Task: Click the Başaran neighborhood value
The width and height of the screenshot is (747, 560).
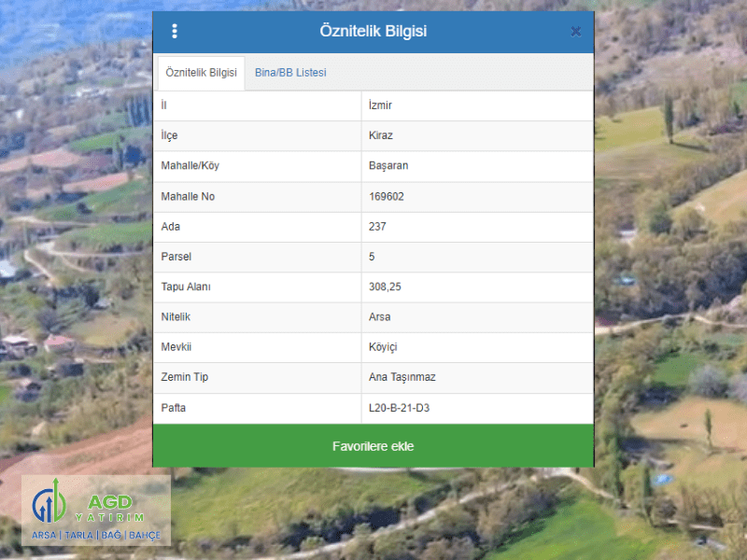Action: pos(388,166)
